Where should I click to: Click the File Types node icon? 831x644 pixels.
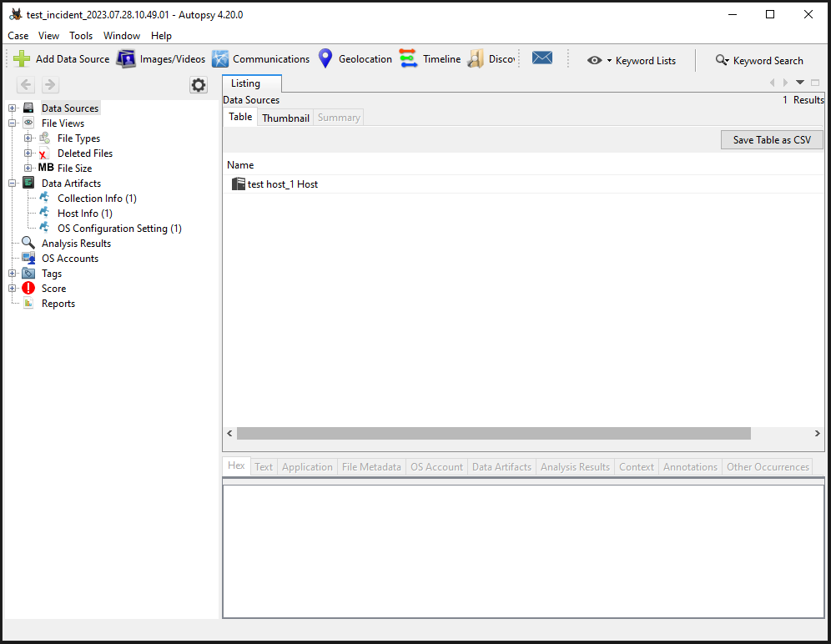45,138
